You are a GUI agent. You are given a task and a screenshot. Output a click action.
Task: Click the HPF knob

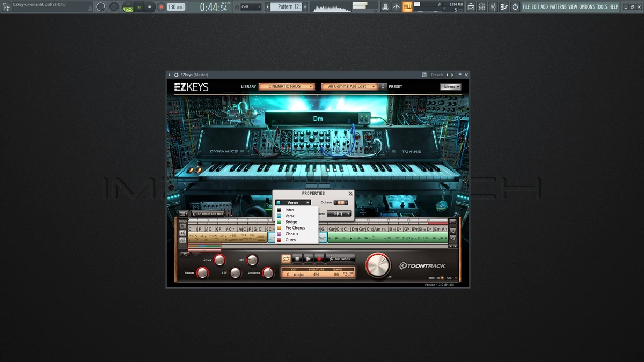point(252,261)
